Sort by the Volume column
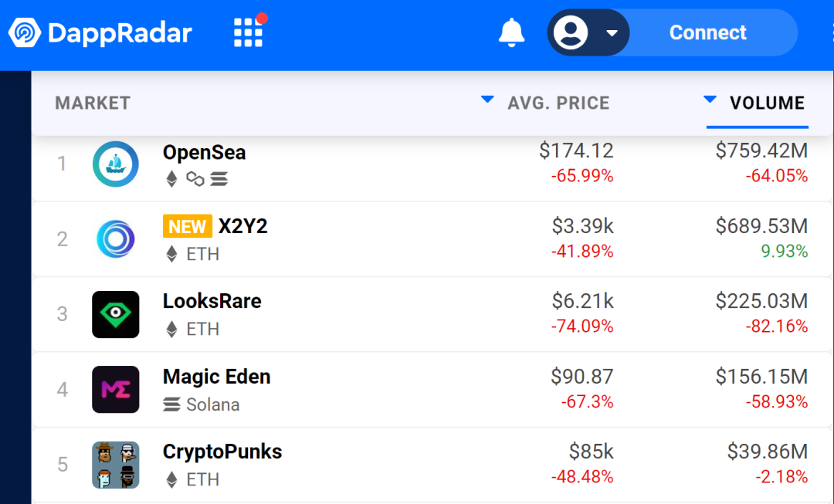Viewport: 834px width, 504px height. tap(766, 103)
